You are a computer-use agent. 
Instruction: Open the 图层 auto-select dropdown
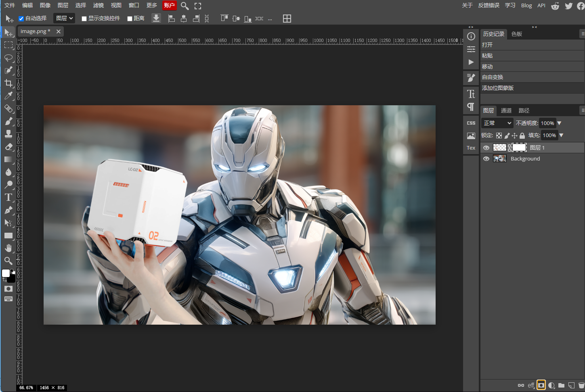click(64, 18)
